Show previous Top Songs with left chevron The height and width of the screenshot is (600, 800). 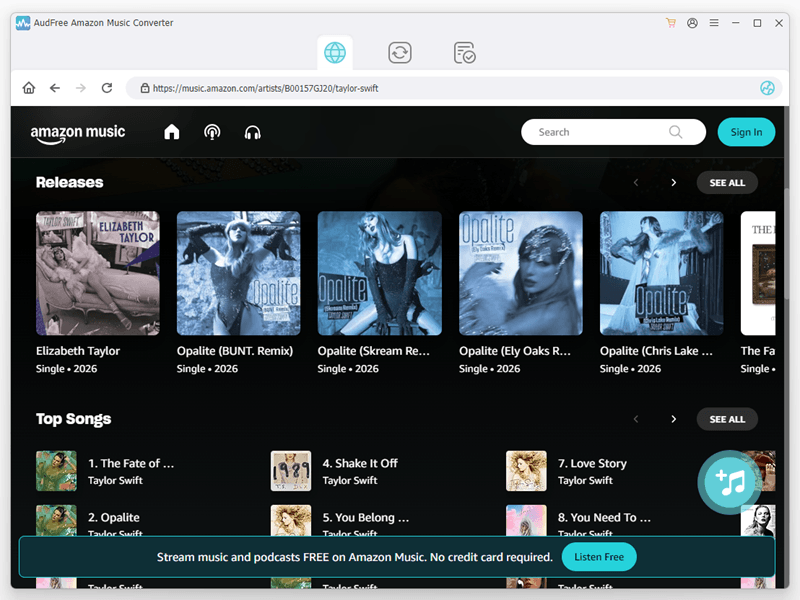click(636, 419)
